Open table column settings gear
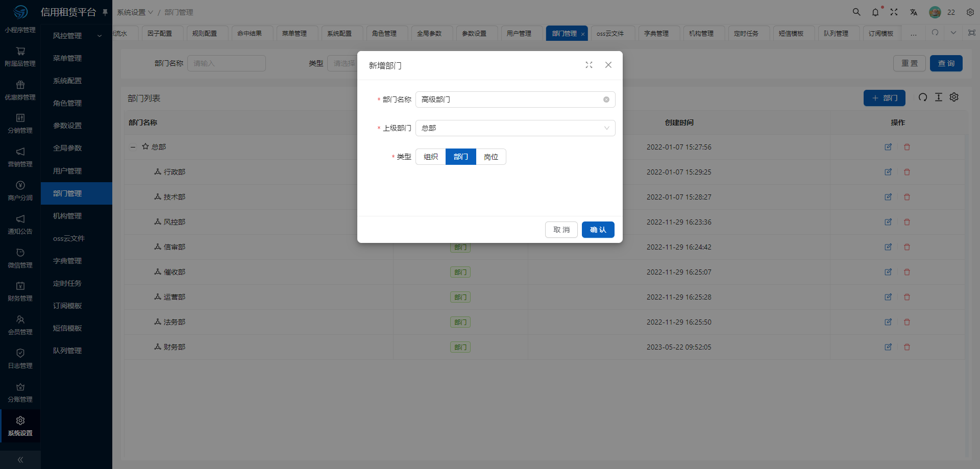Viewport: 980px width, 469px height. pyautogui.click(x=954, y=97)
